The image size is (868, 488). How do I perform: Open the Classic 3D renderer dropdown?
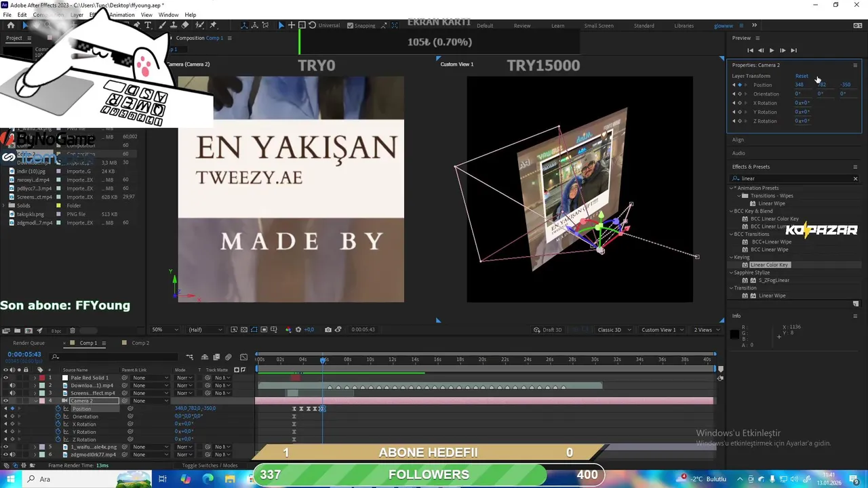coord(614,329)
